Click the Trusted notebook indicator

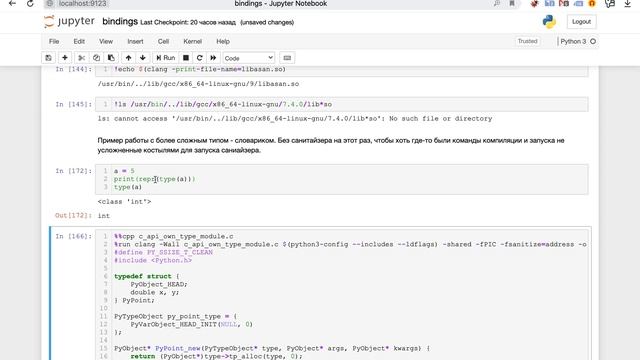point(527,41)
